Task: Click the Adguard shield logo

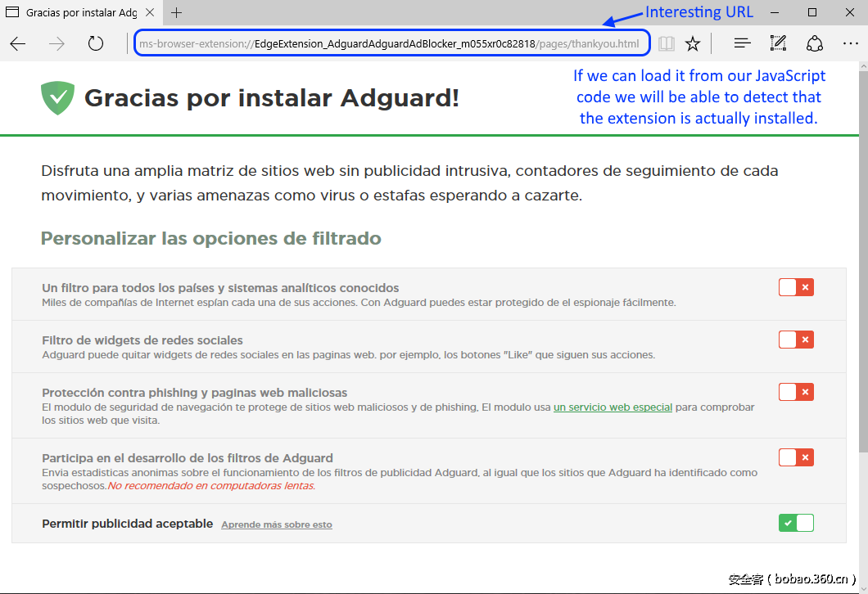Action: 57,97
